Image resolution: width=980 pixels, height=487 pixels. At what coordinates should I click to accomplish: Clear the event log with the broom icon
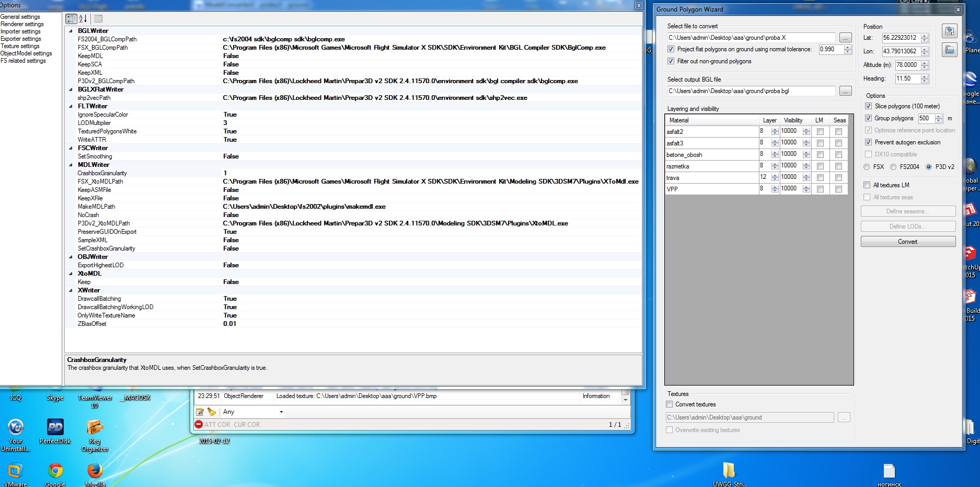[x=211, y=412]
